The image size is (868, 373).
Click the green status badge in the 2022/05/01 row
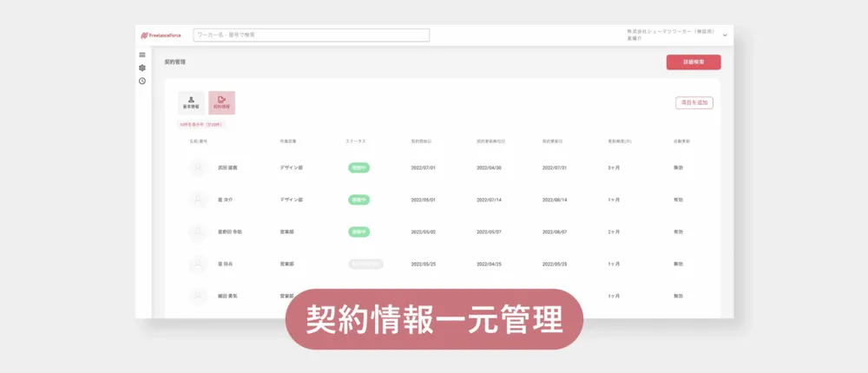[358, 200]
